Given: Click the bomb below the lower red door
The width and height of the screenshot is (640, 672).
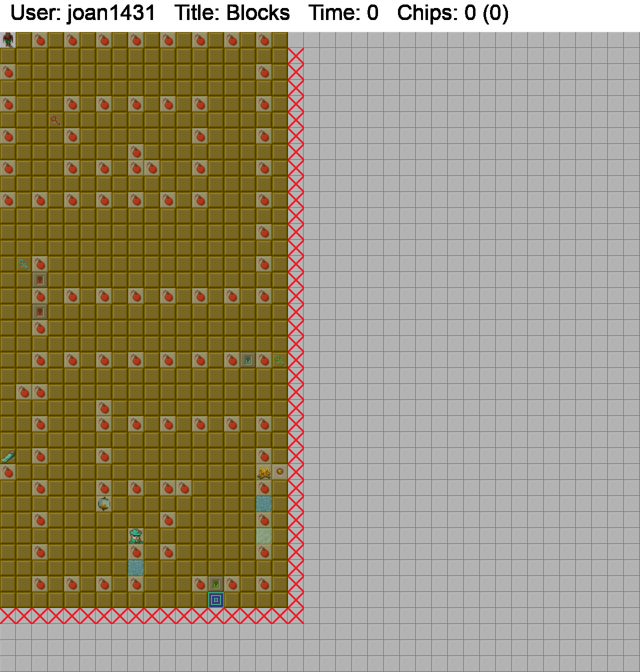Looking at the screenshot, I should 40,328.
